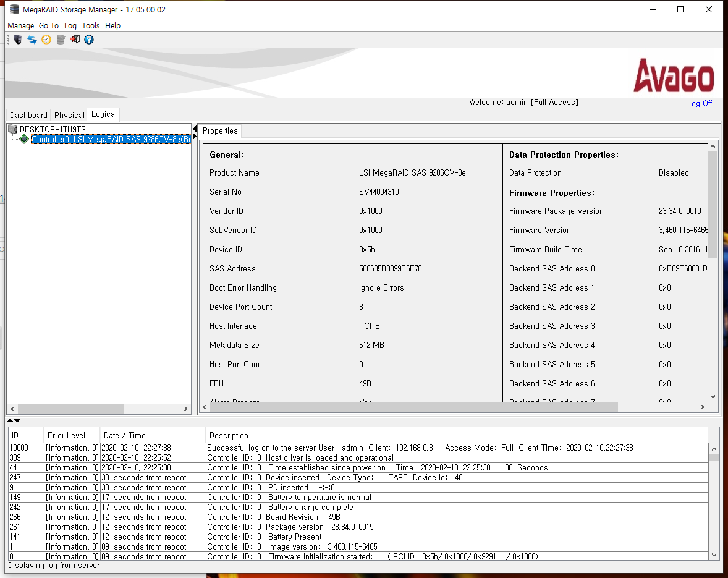Click the Host Interface value PCI-E
728x578 pixels.
pyautogui.click(x=369, y=326)
